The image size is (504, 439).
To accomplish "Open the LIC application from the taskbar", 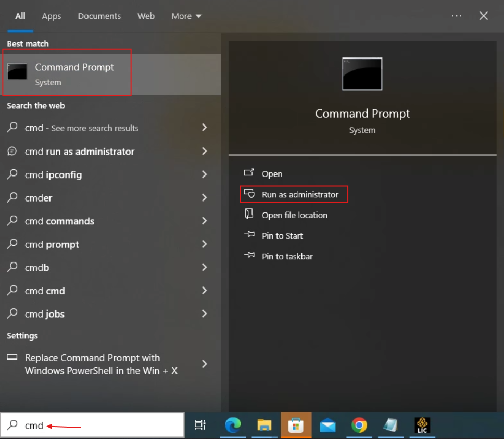I will (x=422, y=425).
